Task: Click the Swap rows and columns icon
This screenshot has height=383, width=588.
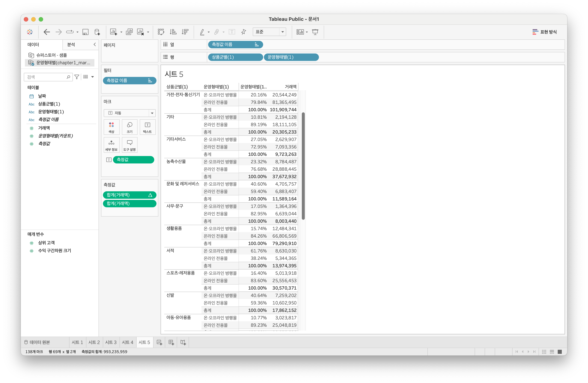Action: point(161,32)
